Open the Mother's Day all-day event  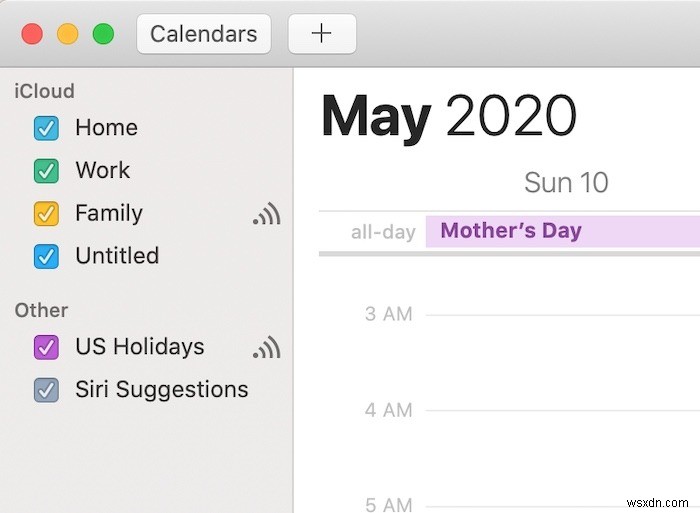[562, 231]
